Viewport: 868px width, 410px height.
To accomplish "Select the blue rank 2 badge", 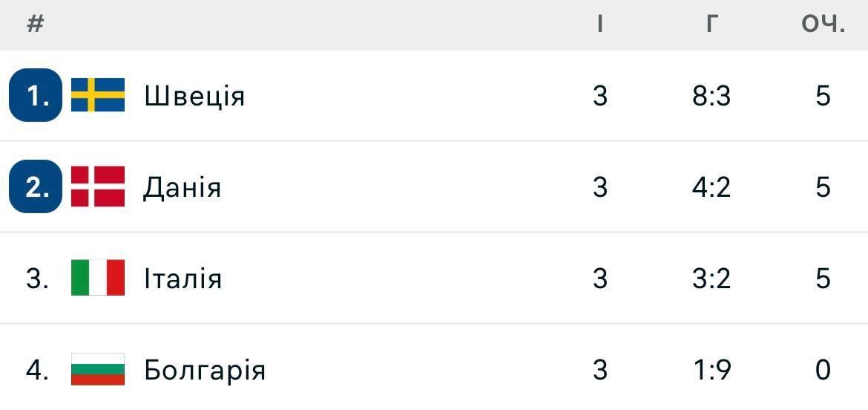I will 36,186.
